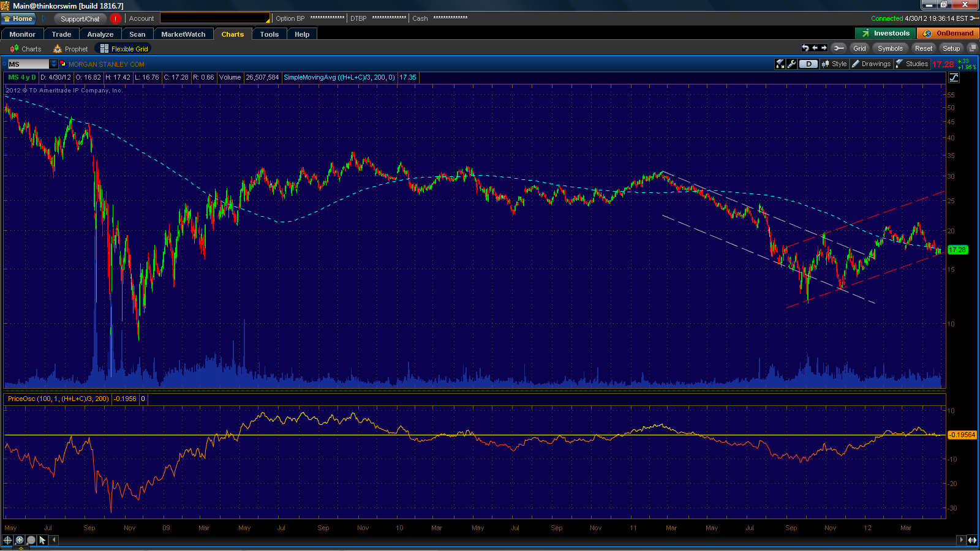Click the detach window icon beside Setup
The width and height of the screenshot is (980, 551).
(x=972, y=48)
